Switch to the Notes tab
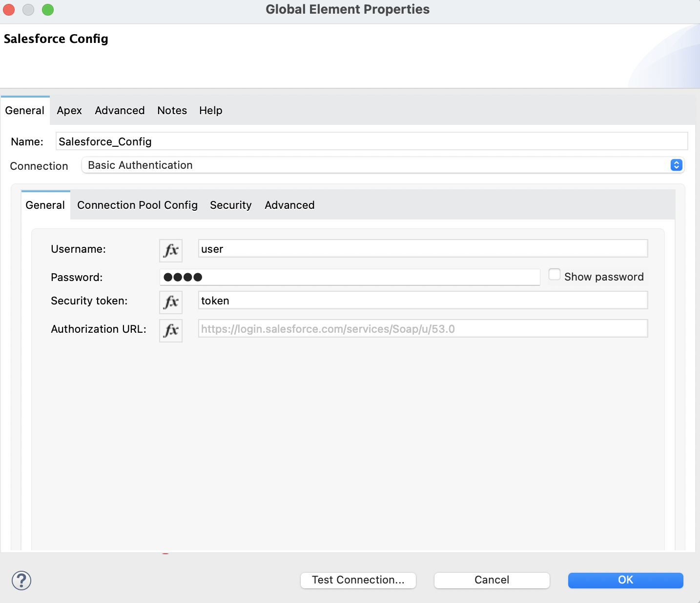This screenshot has height=603, width=700. [172, 110]
